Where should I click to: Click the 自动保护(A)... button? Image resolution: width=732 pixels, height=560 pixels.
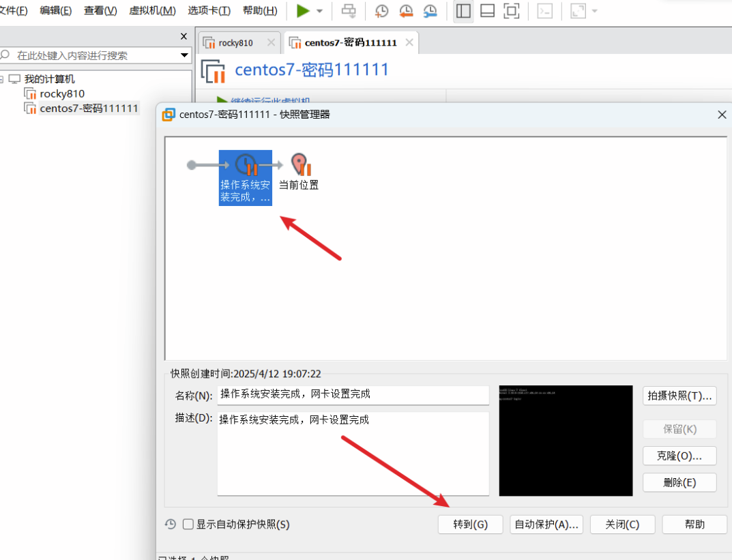(x=546, y=525)
